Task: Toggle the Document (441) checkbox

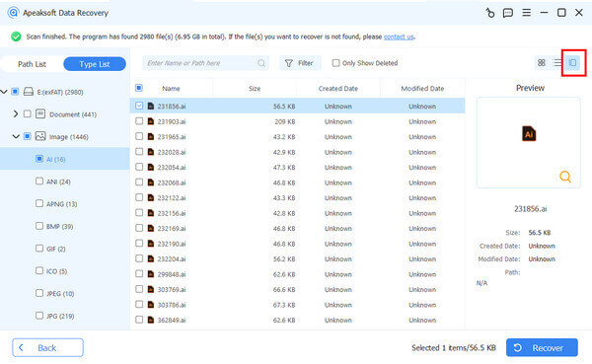Action: (28, 113)
